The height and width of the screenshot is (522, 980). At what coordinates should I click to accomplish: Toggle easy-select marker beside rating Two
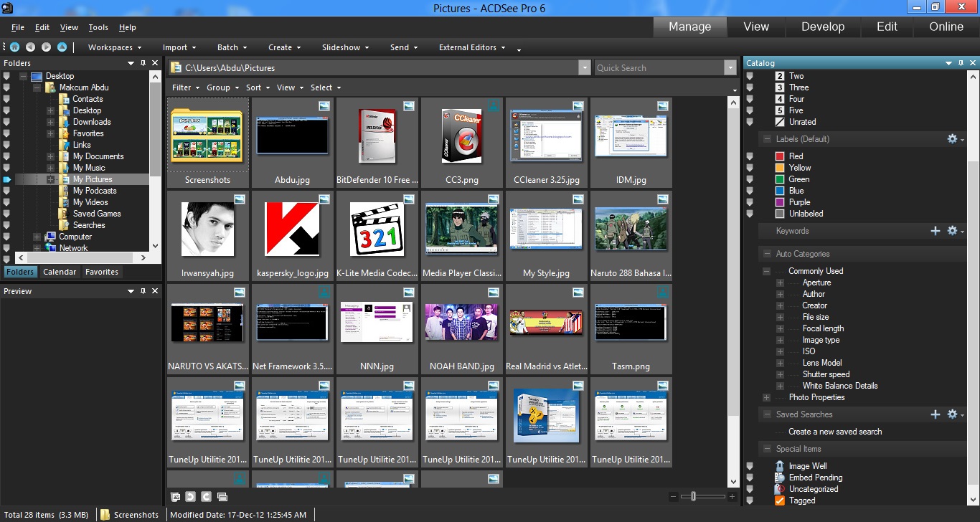click(x=750, y=76)
